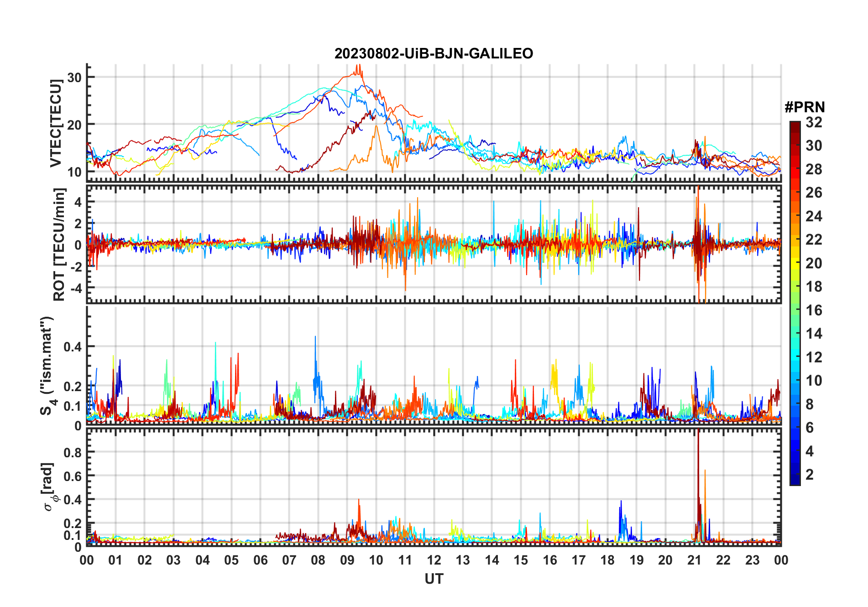Select the 03 hour label on the UT axis

pyautogui.click(x=173, y=560)
